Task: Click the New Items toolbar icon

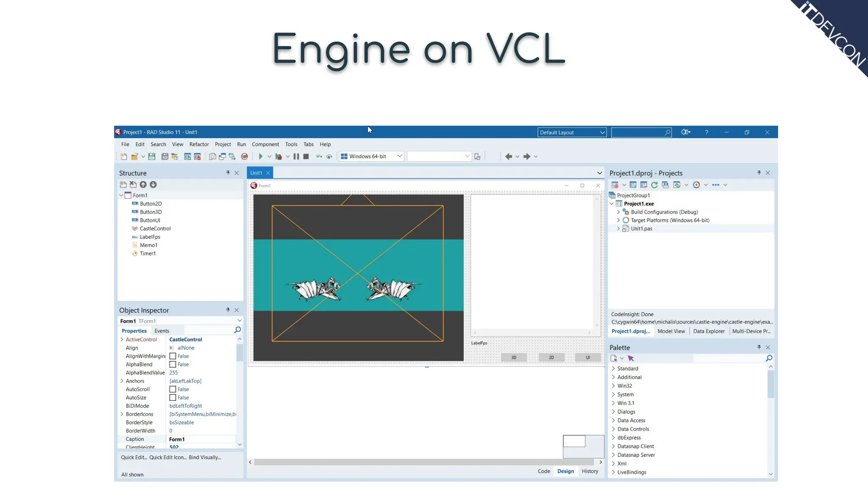Action: pos(124,156)
